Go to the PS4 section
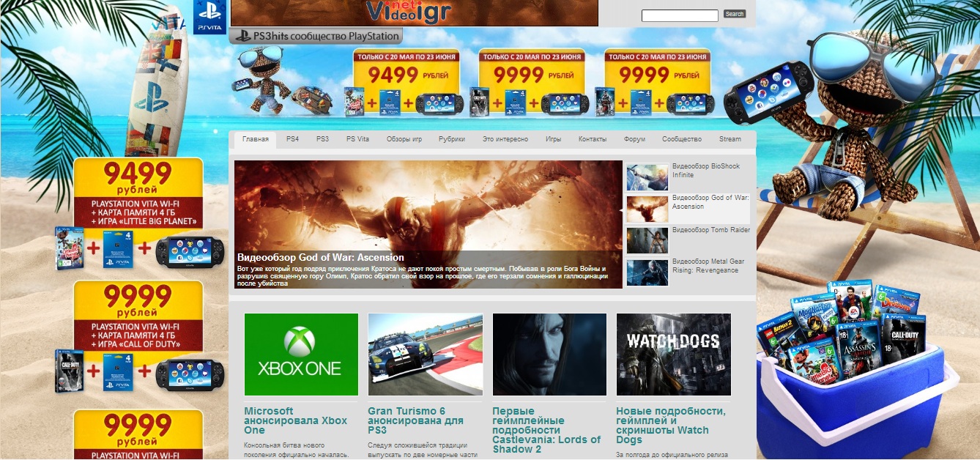Image resolution: width=980 pixels, height=460 pixels. pyautogui.click(x=292, y=139)
